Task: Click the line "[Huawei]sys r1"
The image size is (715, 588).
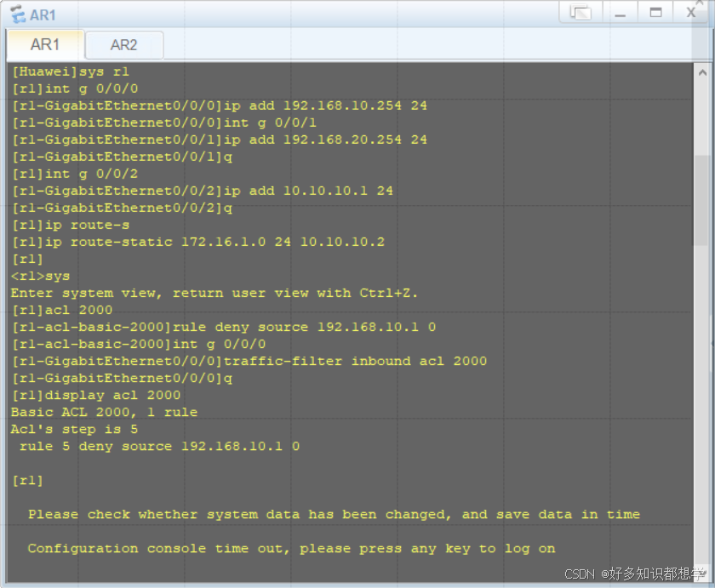Action: pyautogui.click(x=70, y=71)
